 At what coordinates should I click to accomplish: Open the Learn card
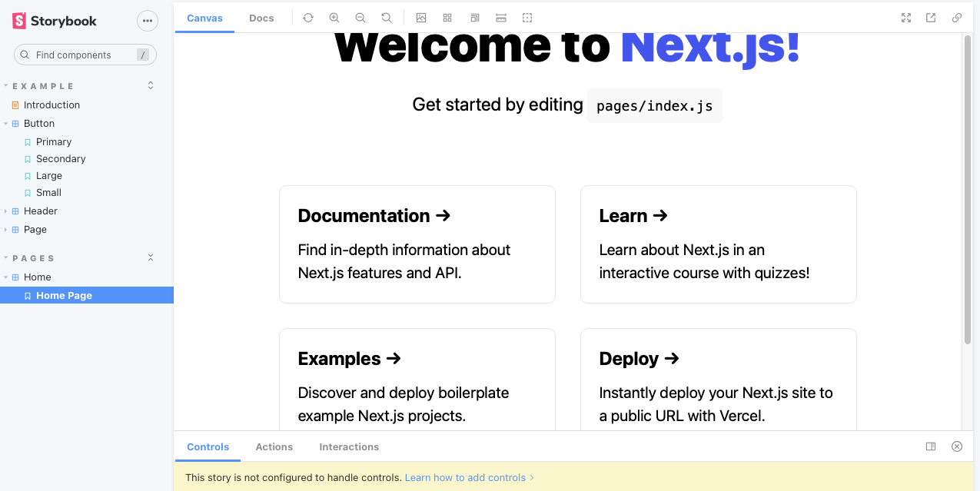point(719,244)
